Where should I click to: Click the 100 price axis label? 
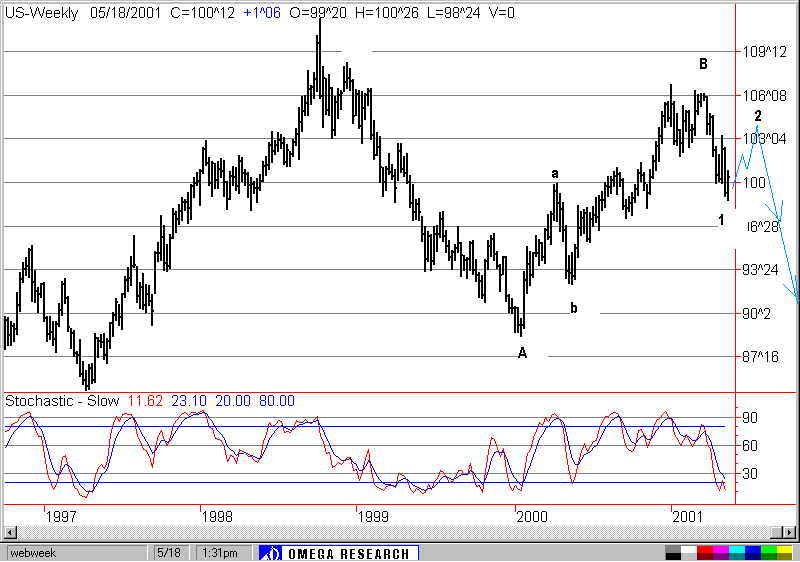coord(754,183)
